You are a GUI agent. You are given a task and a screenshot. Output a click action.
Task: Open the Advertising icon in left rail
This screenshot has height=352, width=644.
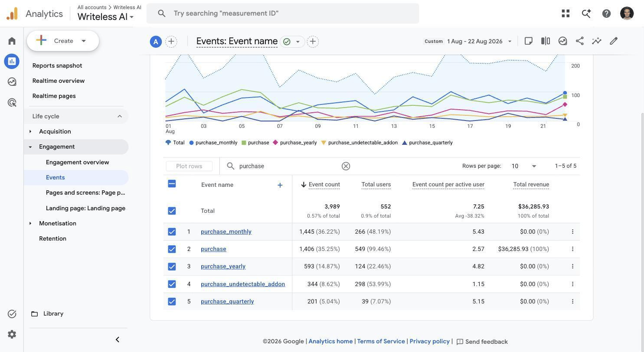(x=12, y=102)
